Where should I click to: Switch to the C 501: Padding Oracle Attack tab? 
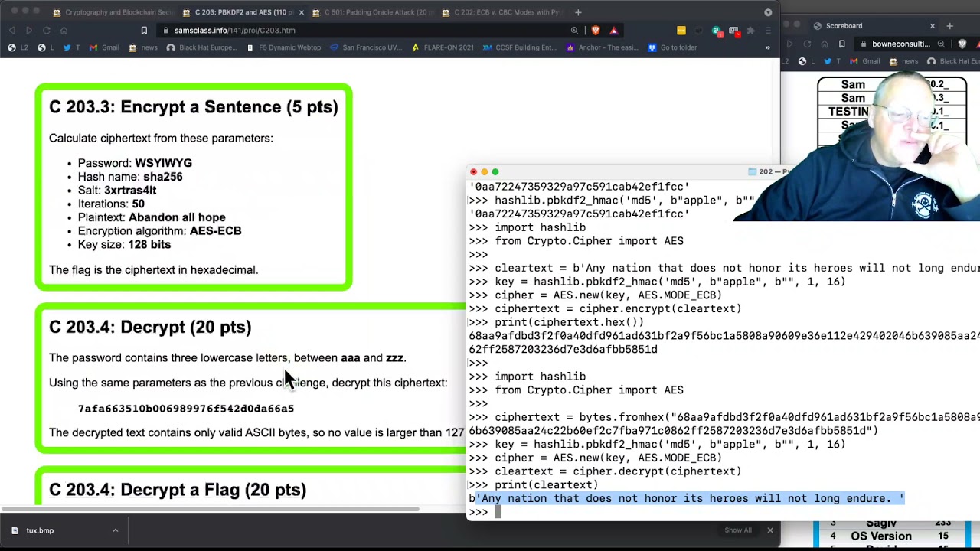coord(373,12)
